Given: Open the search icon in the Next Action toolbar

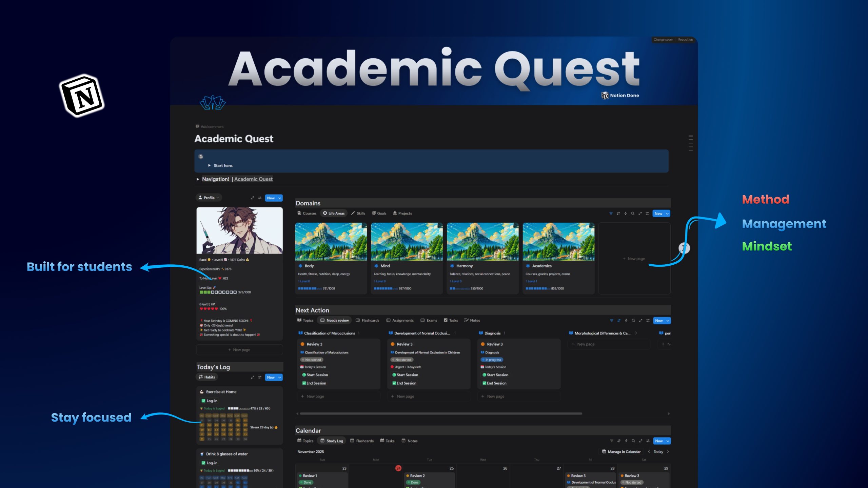Looking at the screenshot, I should 633,321.
